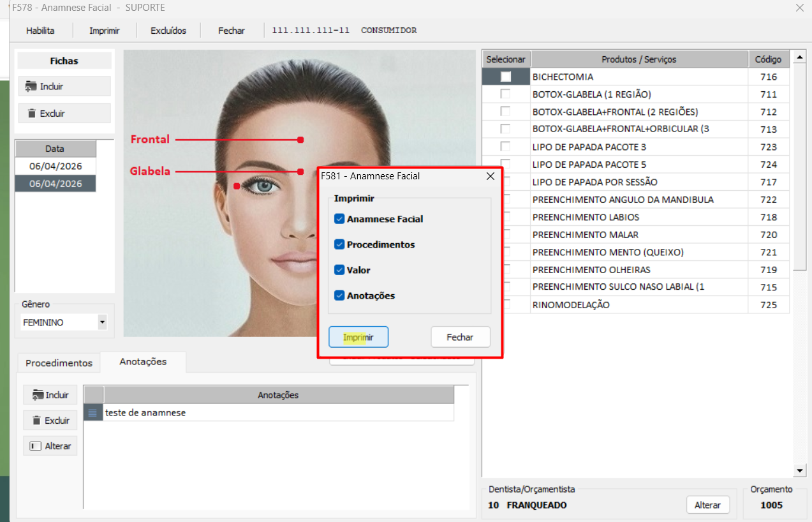Uncheck the Anotações print option

pos(339,295)
